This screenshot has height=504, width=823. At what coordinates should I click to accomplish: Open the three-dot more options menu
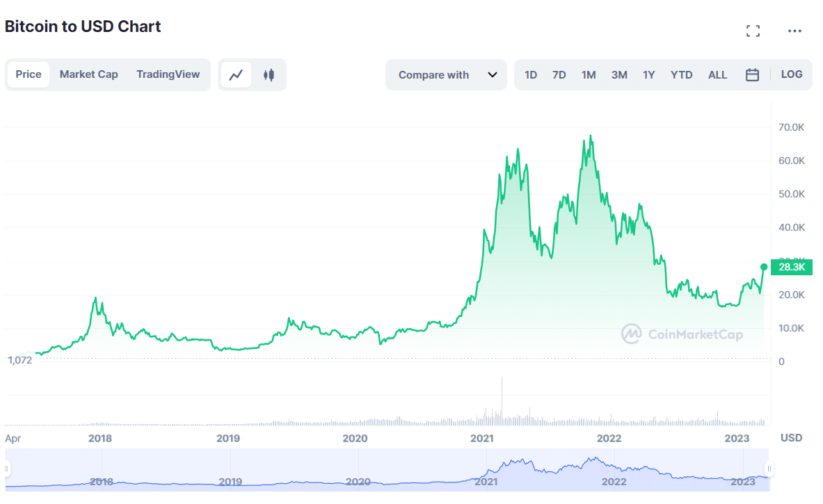pyautogui.click(x=794, y=31)
